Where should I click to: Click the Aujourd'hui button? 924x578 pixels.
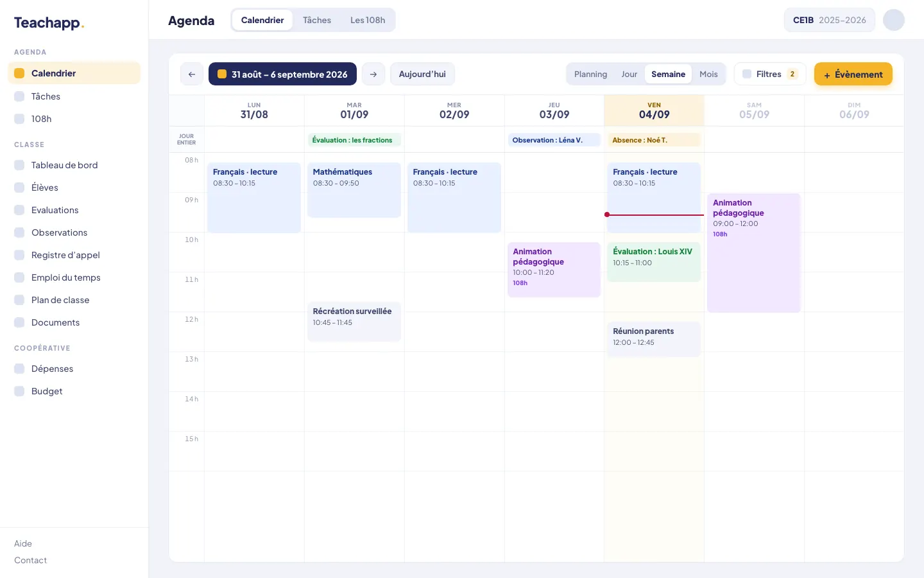coord(422,74)
